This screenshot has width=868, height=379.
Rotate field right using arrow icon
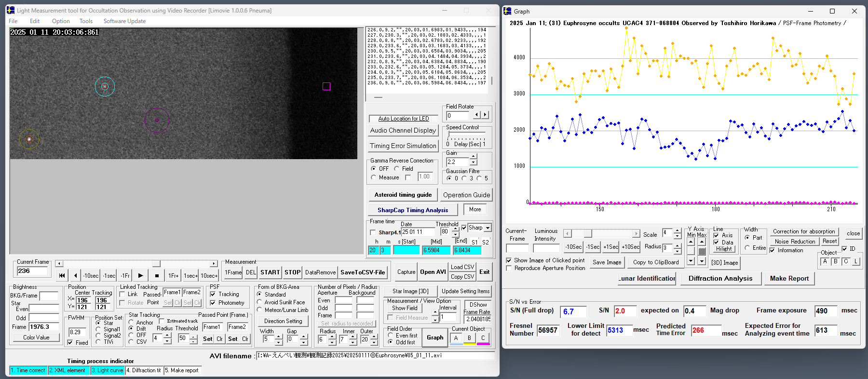click(x=485, y=115)
